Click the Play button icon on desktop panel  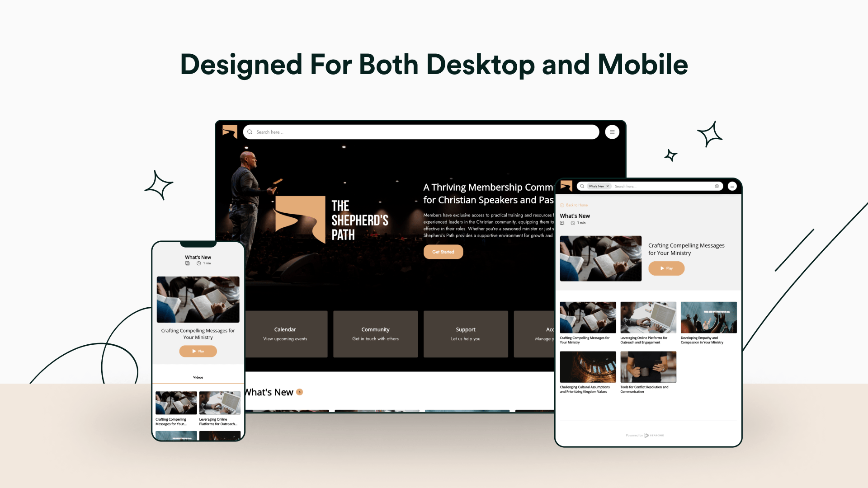666,268
